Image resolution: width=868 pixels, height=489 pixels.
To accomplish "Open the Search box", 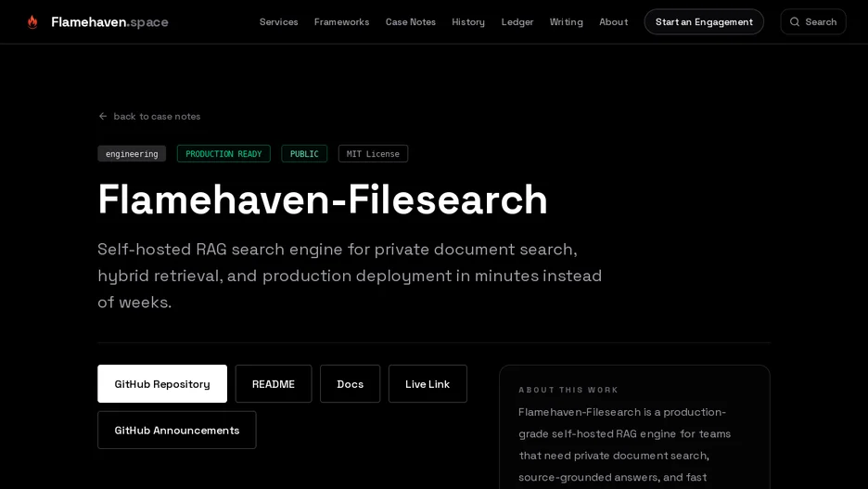I will click(812, 21).
